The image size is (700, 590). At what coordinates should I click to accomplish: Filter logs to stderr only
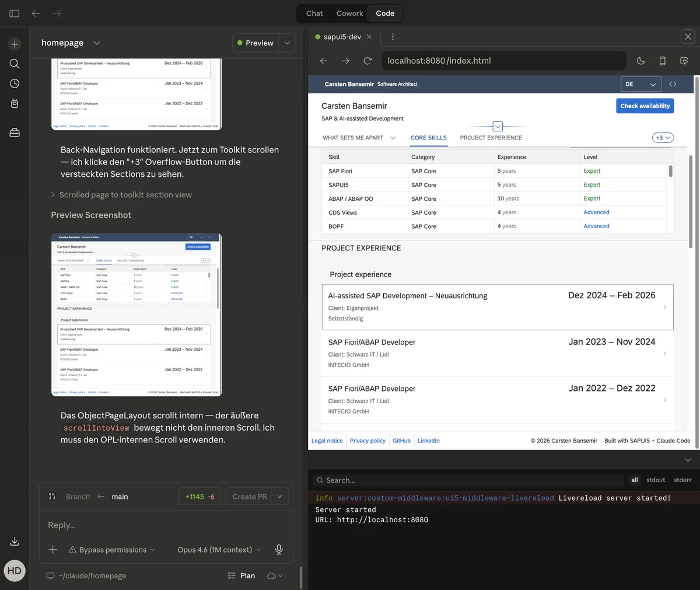tap(682, 480)
